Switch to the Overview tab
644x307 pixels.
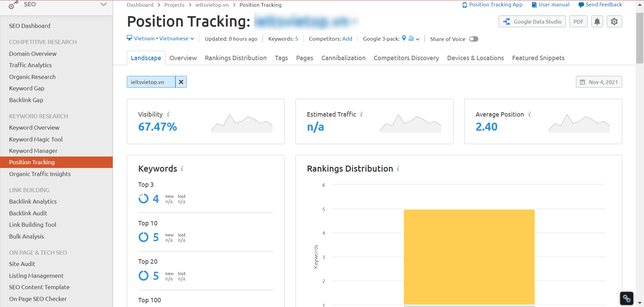(x=183, y=58)
